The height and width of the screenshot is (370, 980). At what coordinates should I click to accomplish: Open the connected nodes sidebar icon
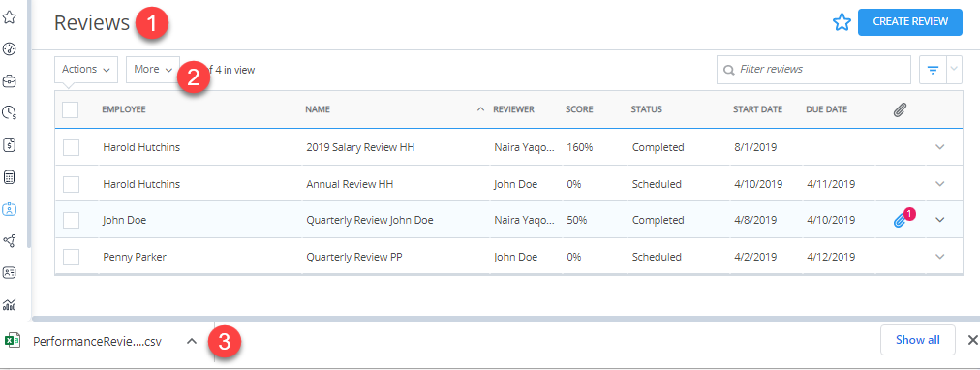click(x=9, y=241)
